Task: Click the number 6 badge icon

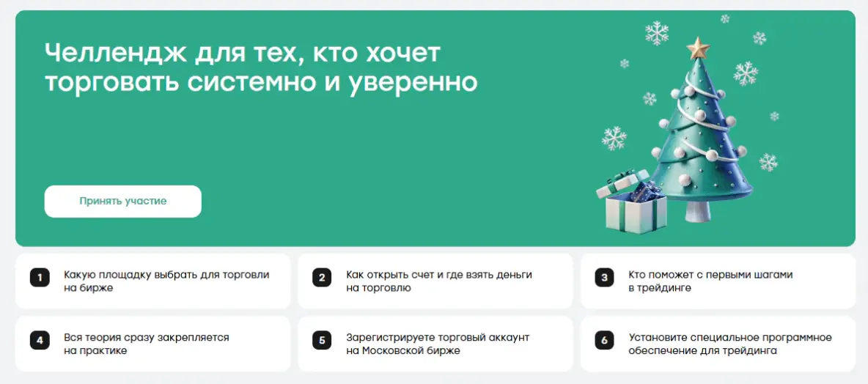Action: [x=604, y=340]
